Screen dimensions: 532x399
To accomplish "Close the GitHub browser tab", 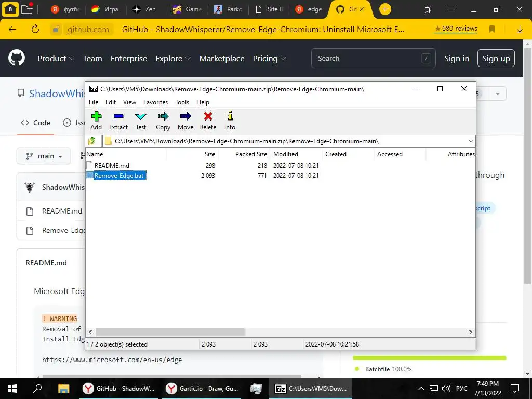I will point(362,9).
